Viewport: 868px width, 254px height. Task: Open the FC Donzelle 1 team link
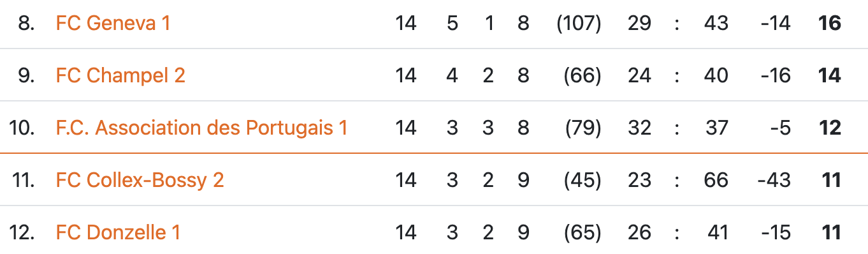pyautogui.click(x=118, y=232)
